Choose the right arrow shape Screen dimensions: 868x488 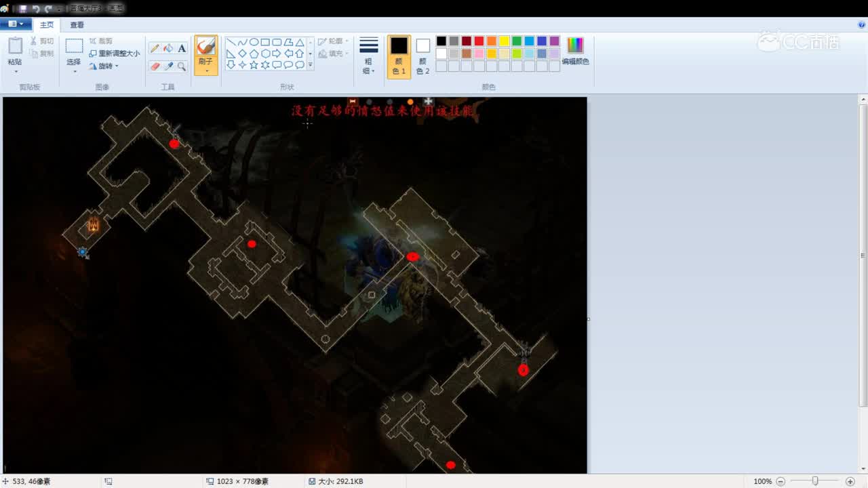[277, 54]
